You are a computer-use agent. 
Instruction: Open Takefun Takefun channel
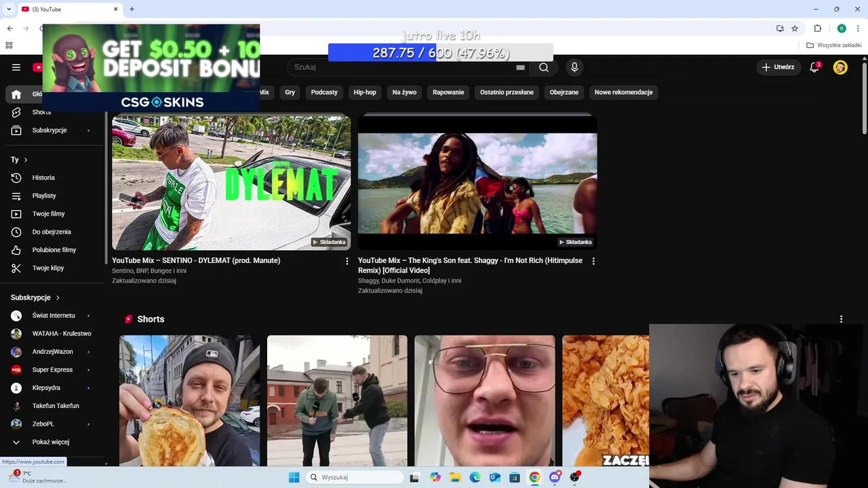tap(54, 406)
